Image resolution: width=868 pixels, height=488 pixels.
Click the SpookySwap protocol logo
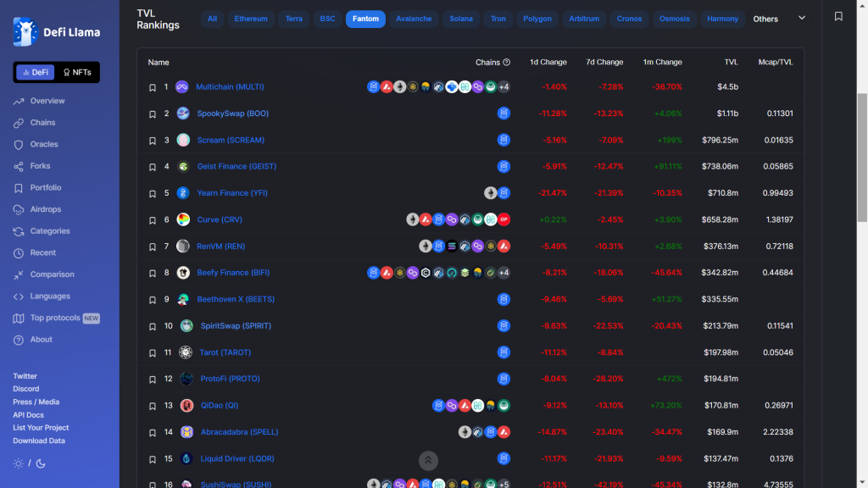tap(183, 114)
